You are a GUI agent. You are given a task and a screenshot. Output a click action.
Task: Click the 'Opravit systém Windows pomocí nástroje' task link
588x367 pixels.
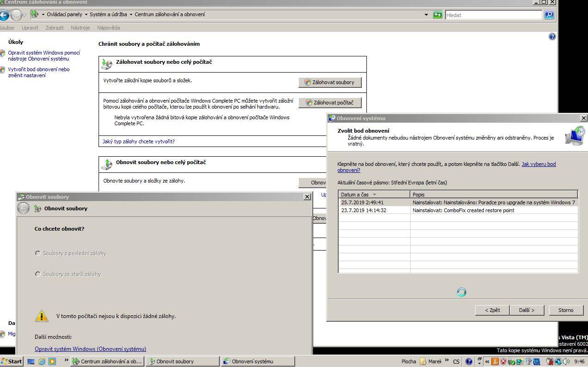pos(44,55)
